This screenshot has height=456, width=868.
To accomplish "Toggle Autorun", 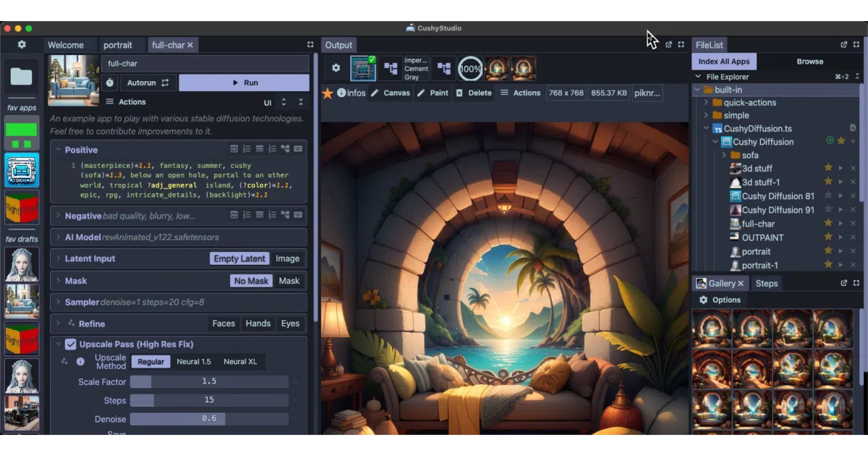I will pyautogui.click(x=148, y=83).
